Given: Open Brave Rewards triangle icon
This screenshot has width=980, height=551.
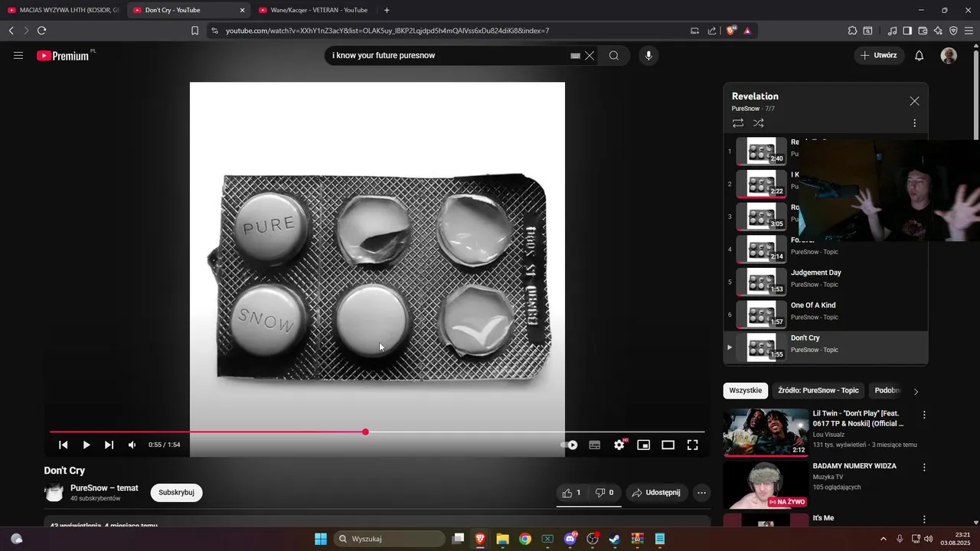Looking at the screenshot, I should point(747,31).
